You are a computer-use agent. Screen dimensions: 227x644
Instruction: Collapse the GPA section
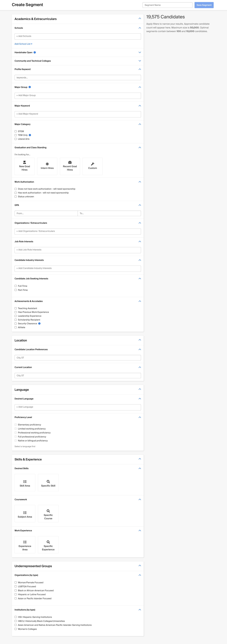pyautogui.click(x=140, y=205)
